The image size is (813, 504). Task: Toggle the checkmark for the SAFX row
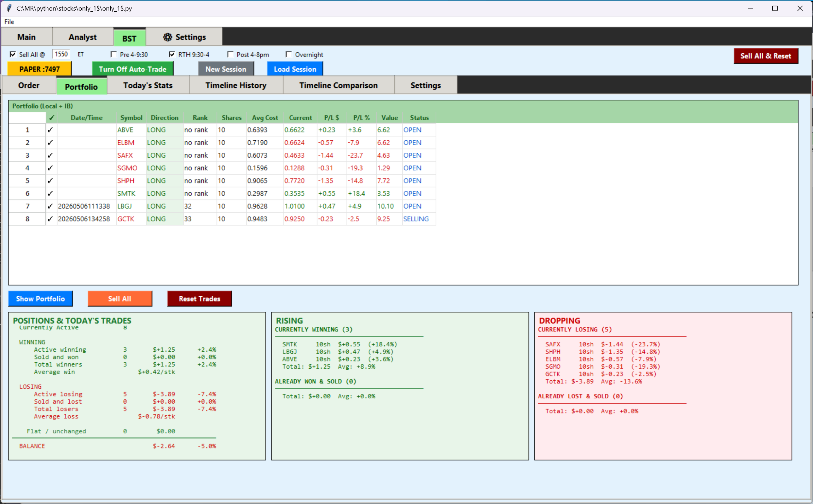point(51,155)
